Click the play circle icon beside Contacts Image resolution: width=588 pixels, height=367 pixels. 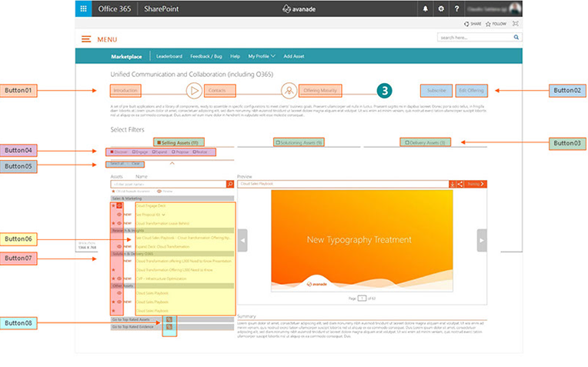[x=195, y=90]
